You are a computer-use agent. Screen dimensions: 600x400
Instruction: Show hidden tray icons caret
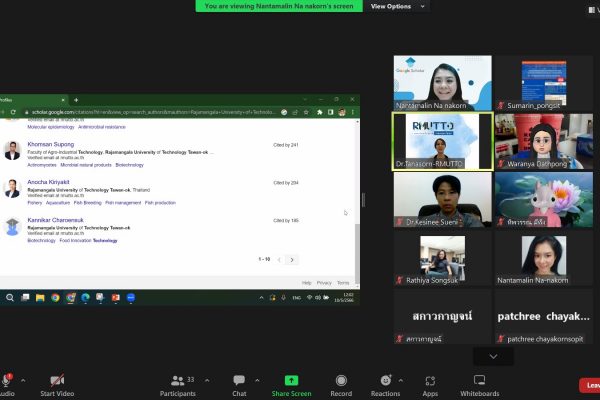click(261, 297)
